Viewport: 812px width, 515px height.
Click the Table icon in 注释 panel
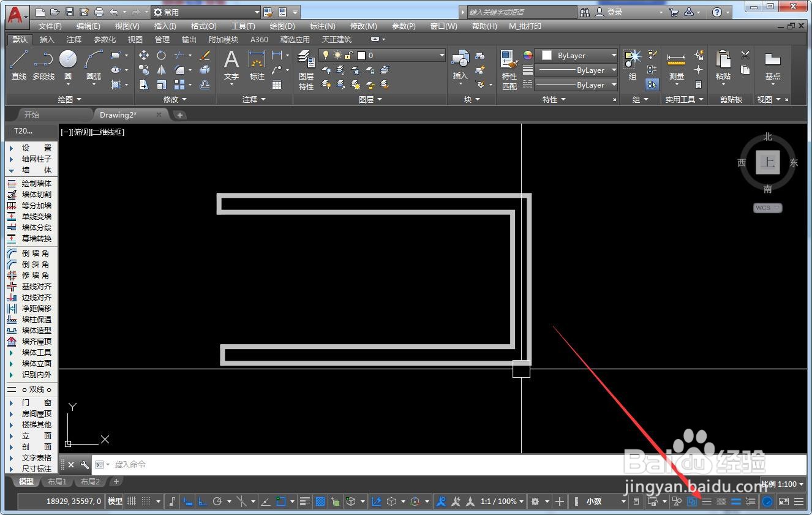tap(277, 85)
